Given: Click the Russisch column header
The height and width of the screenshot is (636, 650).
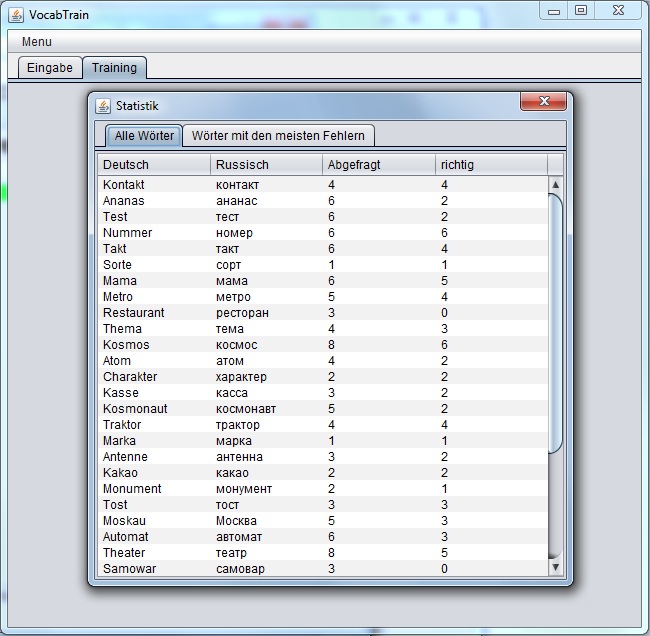Looking at the screenshot, I should [266, 165].
